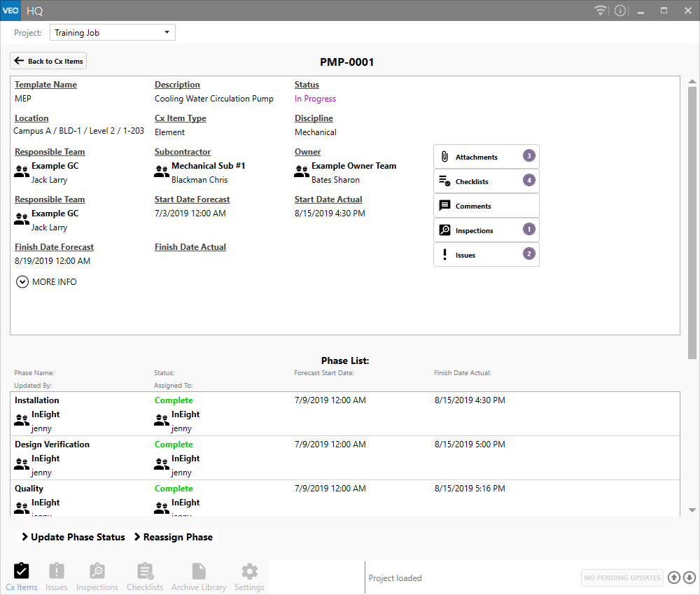Click the No Pending Updates button
Screen dimensions: 700x595
[622, 577]
